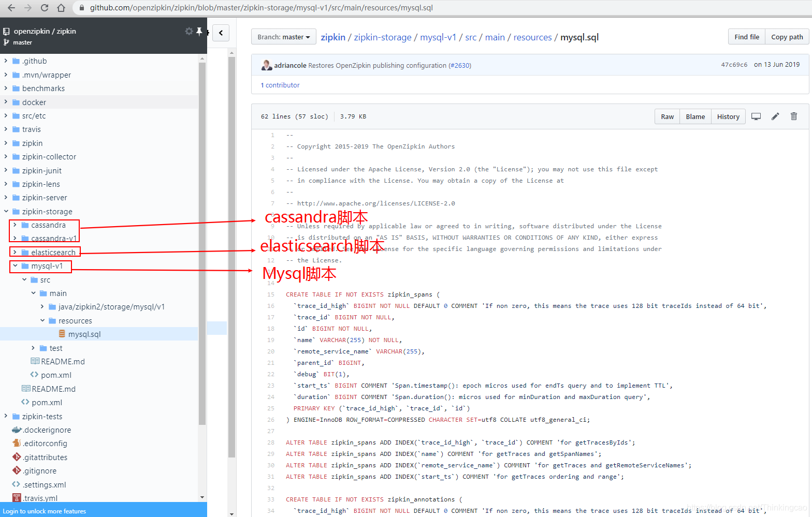Open mysql-v1 breadcrumb link
This screenshot has width=812, height=517.
438,37
